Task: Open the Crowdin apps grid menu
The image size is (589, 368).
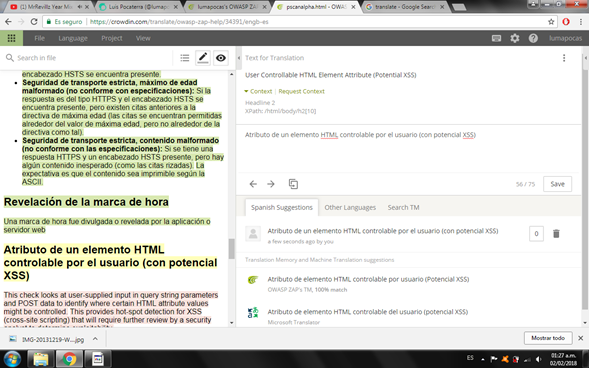Action: [11, 38]
